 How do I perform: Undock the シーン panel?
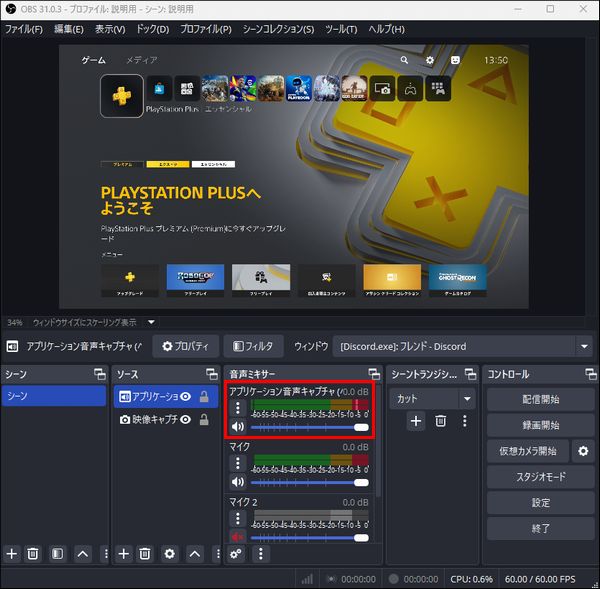pos(100,374)
